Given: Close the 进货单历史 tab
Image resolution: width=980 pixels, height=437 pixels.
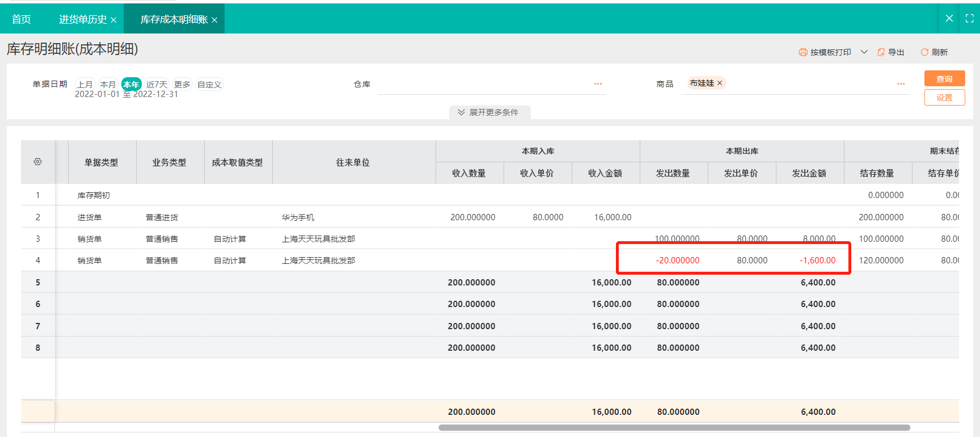Looking at the screenshot, I should pos(113,20).
